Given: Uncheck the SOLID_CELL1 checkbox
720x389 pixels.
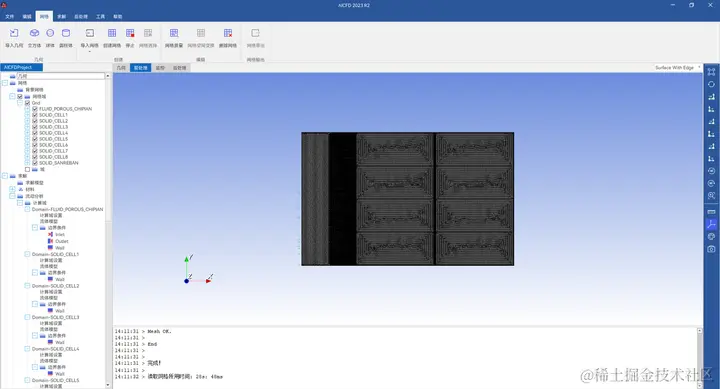Looking at the screenshot, I should (x=35, y=115).
